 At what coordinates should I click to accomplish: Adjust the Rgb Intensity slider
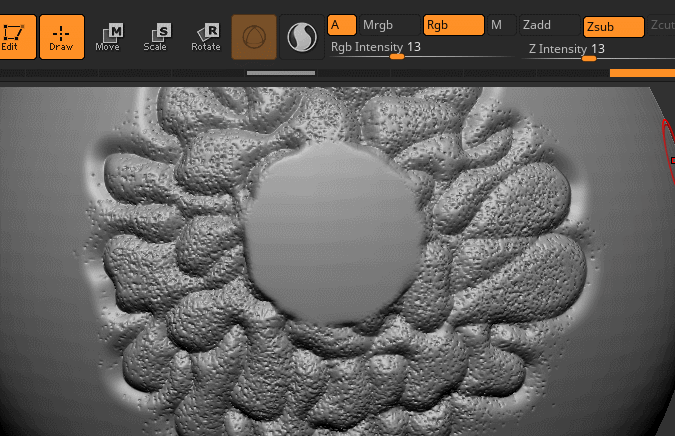(421, 49)
